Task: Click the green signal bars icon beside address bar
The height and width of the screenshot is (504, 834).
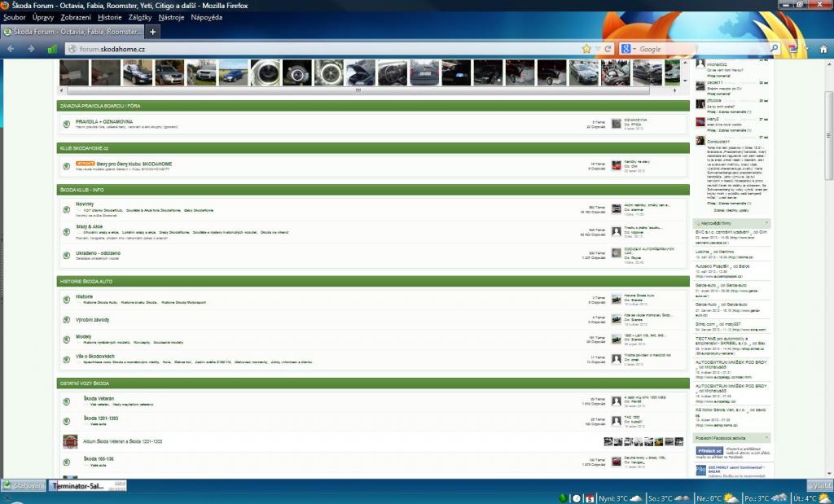Action: tap(52, 49)
